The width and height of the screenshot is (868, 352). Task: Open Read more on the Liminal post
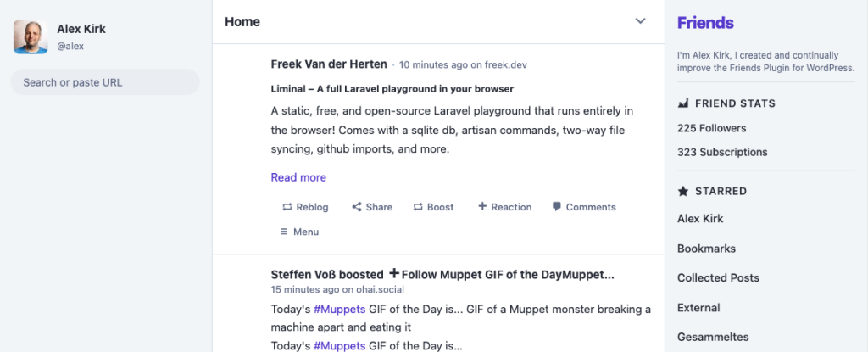tap(298, 177)
